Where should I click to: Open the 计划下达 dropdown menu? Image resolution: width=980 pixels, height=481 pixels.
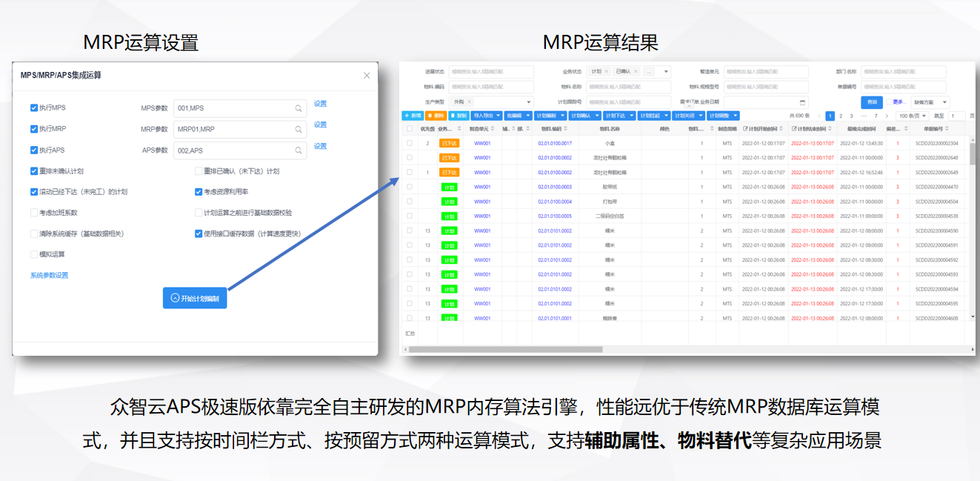pyautogui.click(x=619, y=116)
